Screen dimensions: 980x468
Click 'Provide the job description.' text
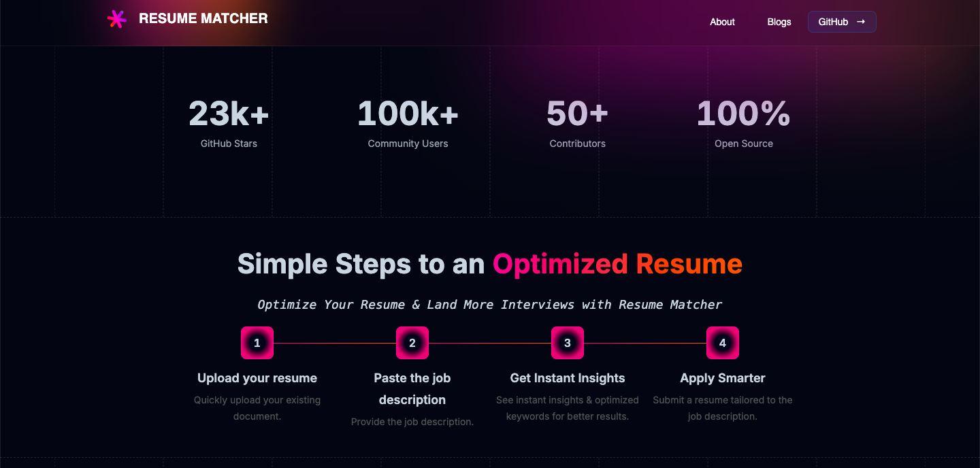tap(412, 422)
